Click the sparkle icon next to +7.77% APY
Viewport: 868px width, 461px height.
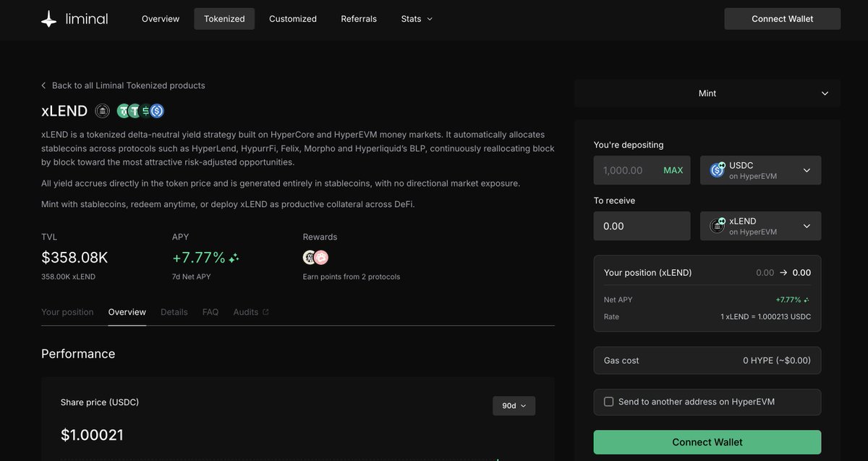coord(234,258)
